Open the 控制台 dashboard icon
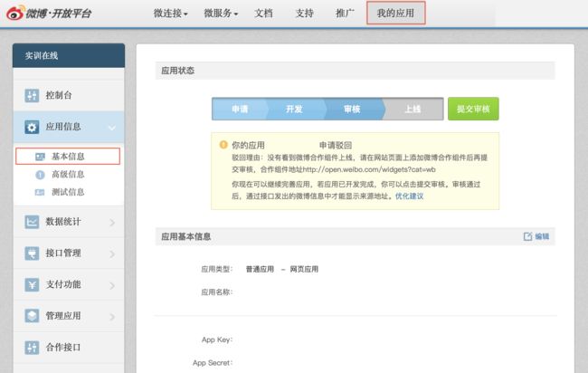The width and height of the screenshot is (588, 373). click(x=32, y=95)
